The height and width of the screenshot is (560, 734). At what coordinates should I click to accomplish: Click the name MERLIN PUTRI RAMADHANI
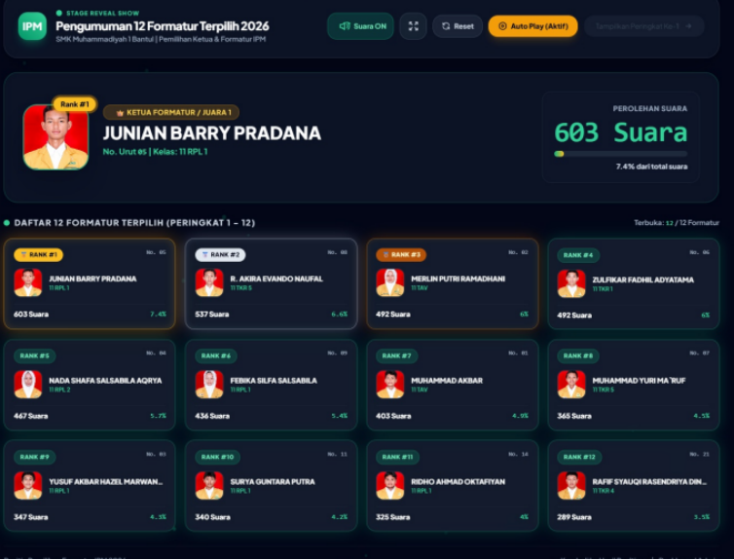[458, 280]
